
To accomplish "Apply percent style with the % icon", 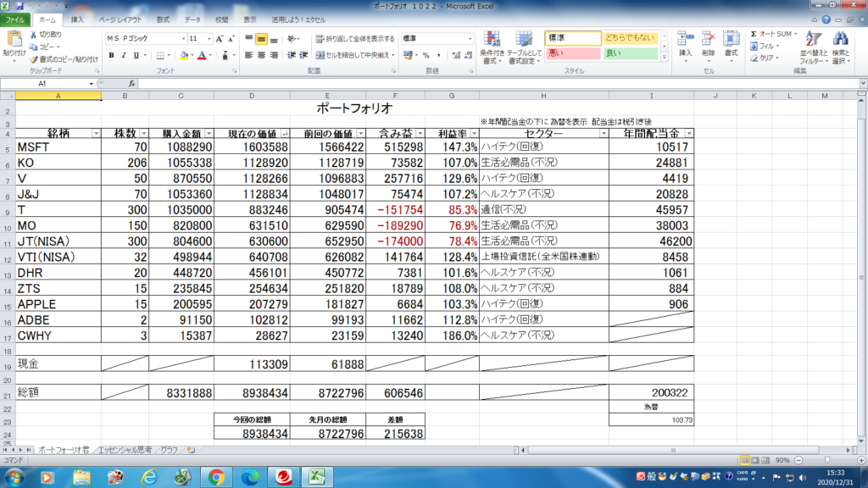I will [426, 55].
